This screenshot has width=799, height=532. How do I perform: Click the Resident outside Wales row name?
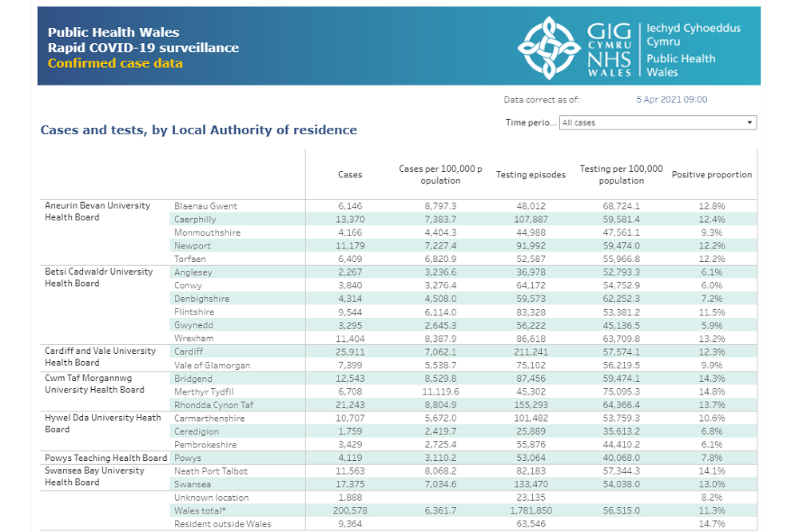(223, 525)
